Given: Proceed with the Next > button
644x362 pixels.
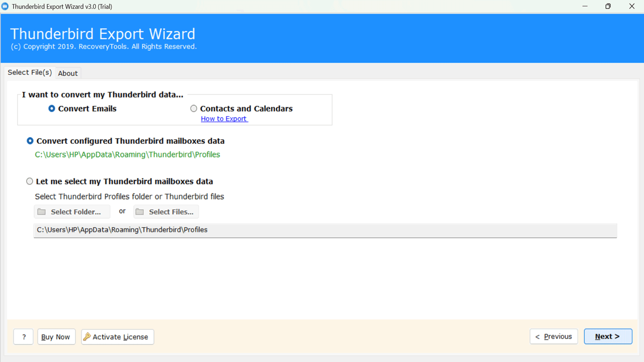Looking at the screenshot, I should (x=608, y=337).
